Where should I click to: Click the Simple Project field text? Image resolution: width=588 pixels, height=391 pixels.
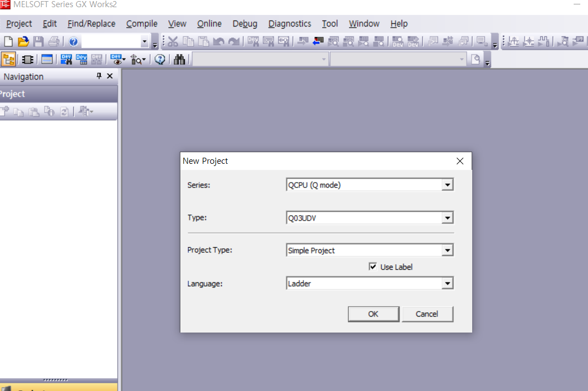tap(311, 250)
